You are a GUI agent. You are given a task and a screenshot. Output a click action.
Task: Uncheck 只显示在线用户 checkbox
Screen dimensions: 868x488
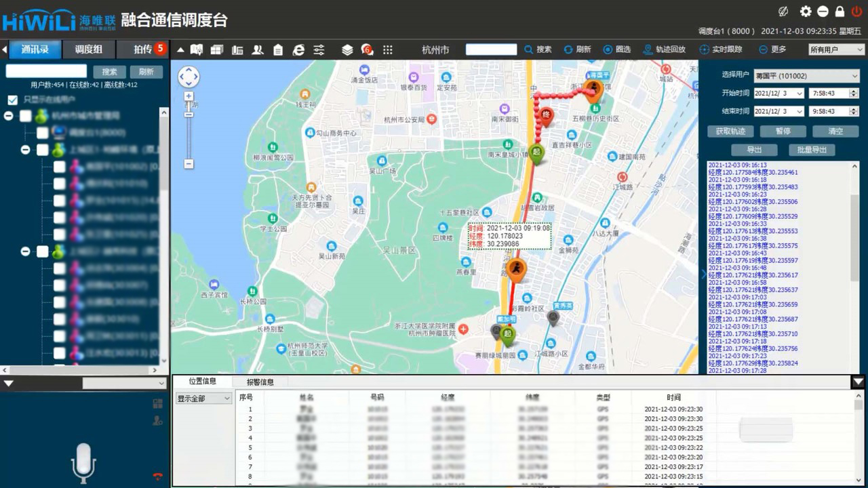tap(12, 100)
